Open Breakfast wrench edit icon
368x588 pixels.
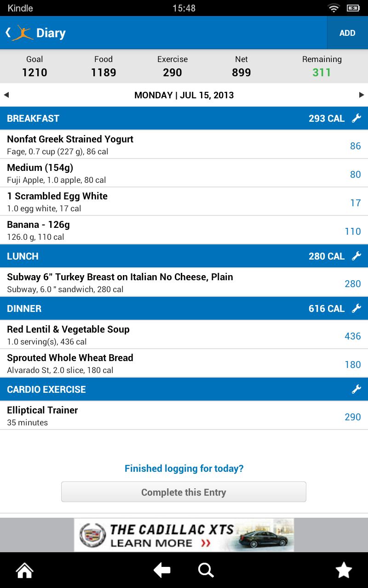[x=356, y=119]
